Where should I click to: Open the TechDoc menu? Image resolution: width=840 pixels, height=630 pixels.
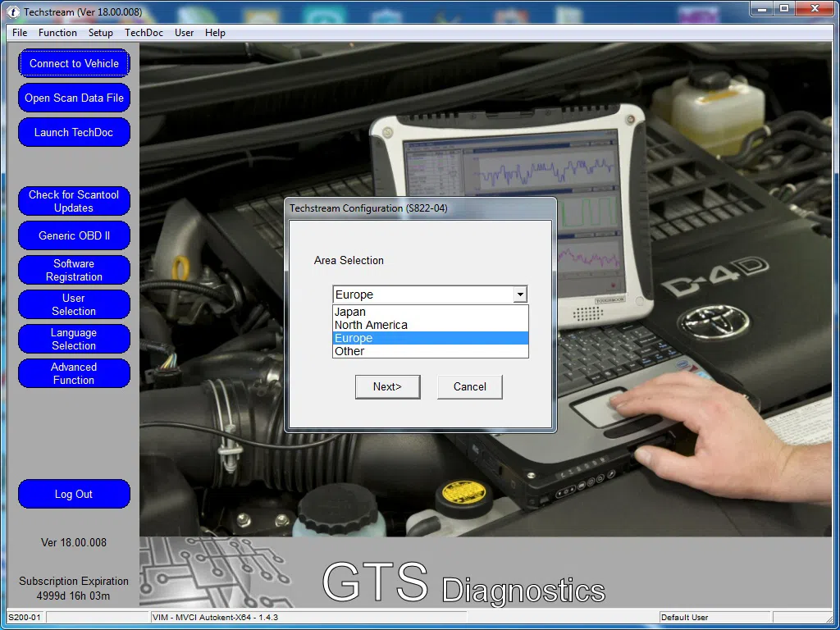point(144,33)
